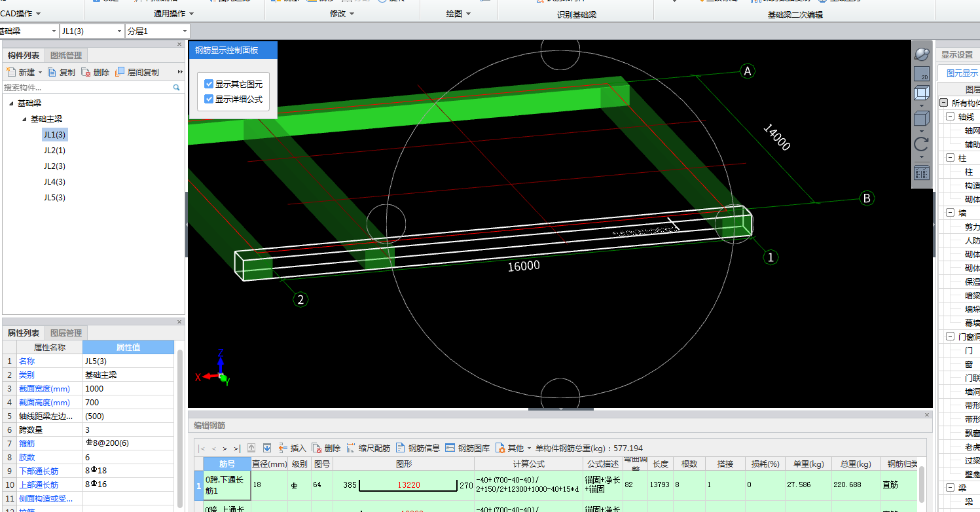
Task: Open CAD操作 ribbon group menu
Action: [x=20, y=14]
